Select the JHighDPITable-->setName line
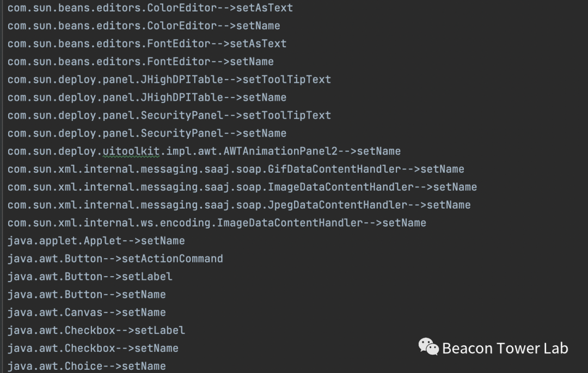Image resolution: width=588 pixels, height=373 pixels. [146, 97]
